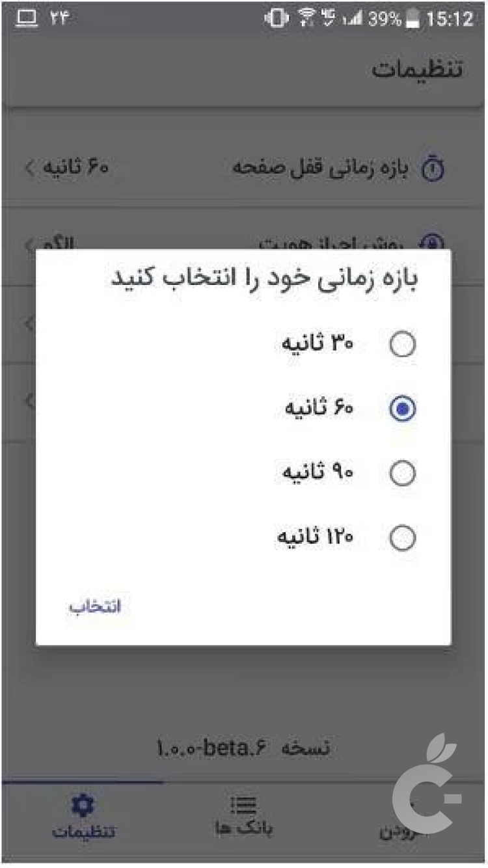Screen dimensions: 488x868
Task: Tap the list icon above بانک ها
Action: pyautogui.click(x=243, y=805)
